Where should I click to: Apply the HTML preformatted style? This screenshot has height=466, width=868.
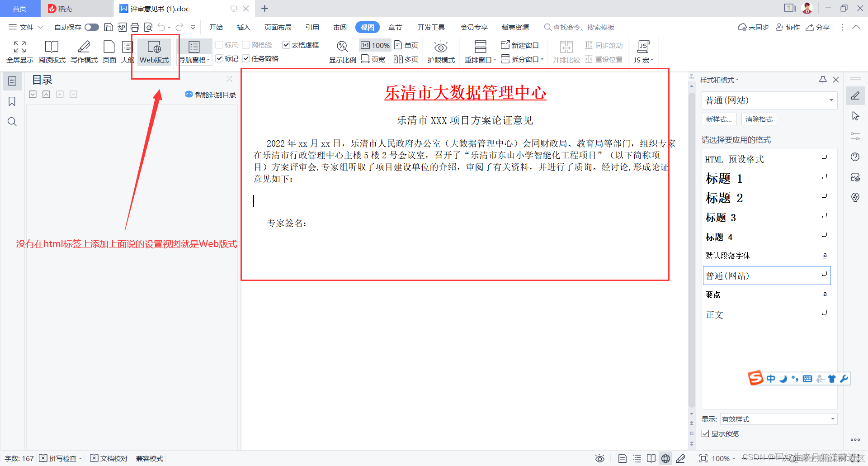[x=767, y=159]
